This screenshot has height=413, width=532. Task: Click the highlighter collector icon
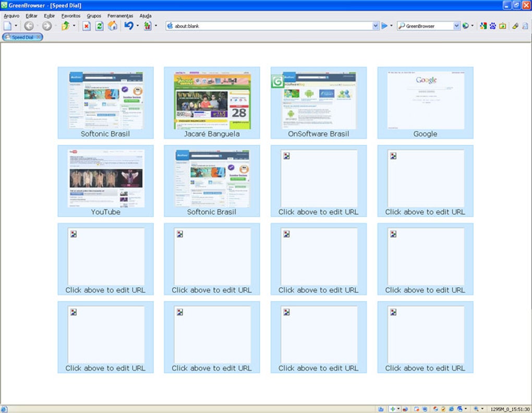[x=515, y=25]
